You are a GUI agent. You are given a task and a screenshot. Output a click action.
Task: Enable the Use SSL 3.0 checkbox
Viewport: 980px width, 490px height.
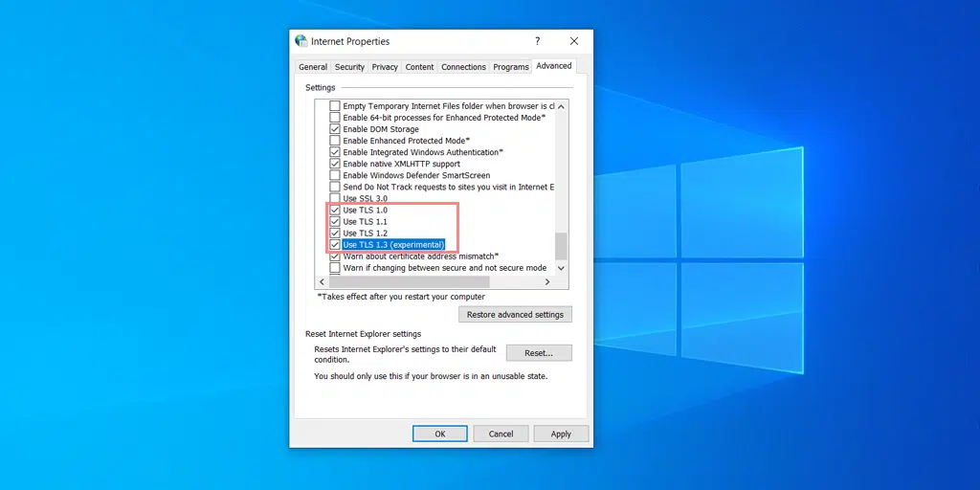335,198
